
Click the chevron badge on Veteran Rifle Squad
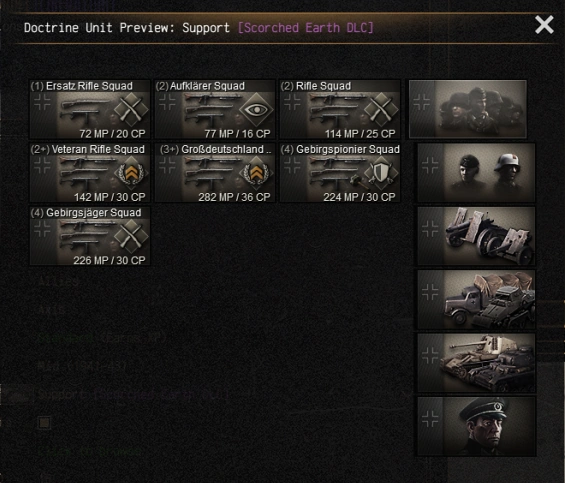pyautogui.click(x=131, y=173)
